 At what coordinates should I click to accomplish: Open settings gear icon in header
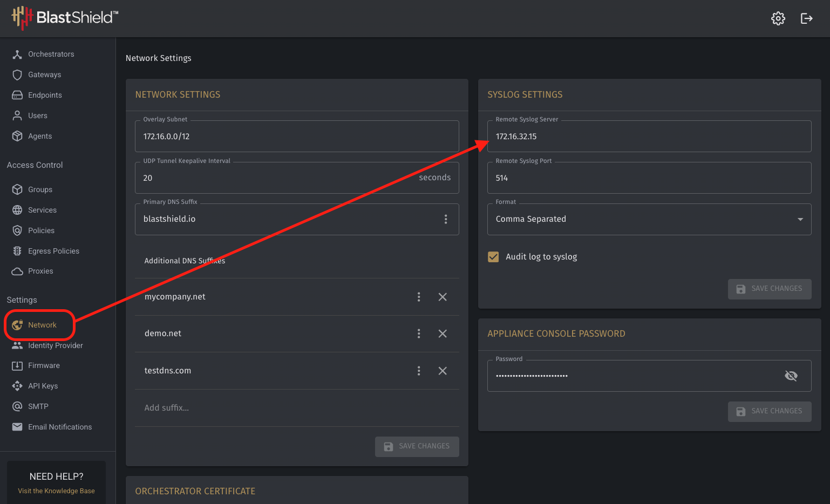coord(778,18)
